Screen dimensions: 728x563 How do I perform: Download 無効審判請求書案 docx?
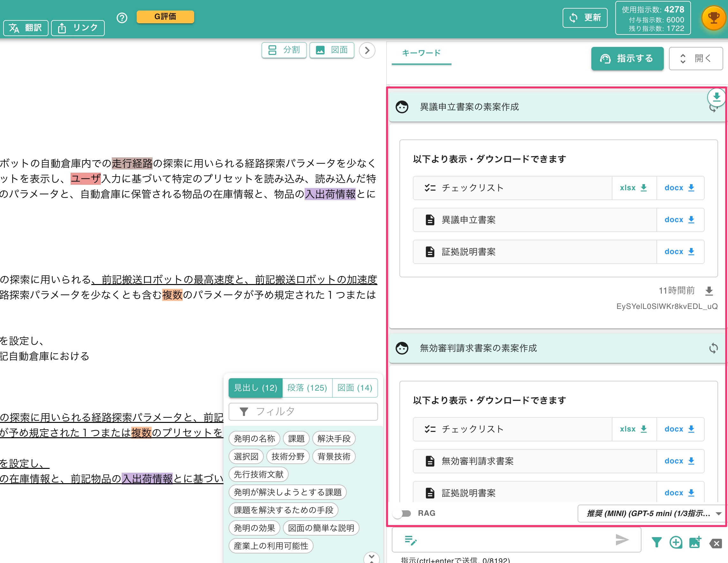(x=680, y=461)
